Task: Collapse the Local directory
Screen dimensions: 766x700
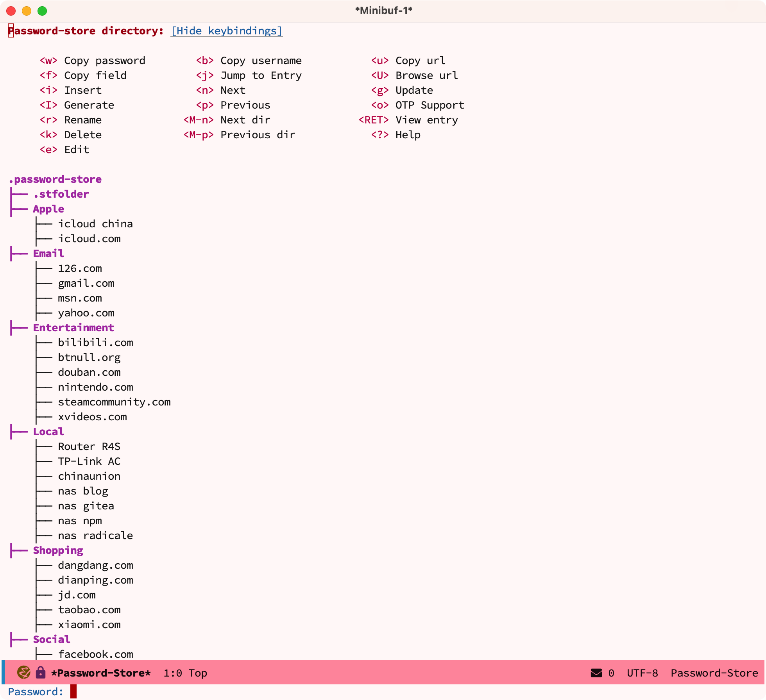Action: 48,432
